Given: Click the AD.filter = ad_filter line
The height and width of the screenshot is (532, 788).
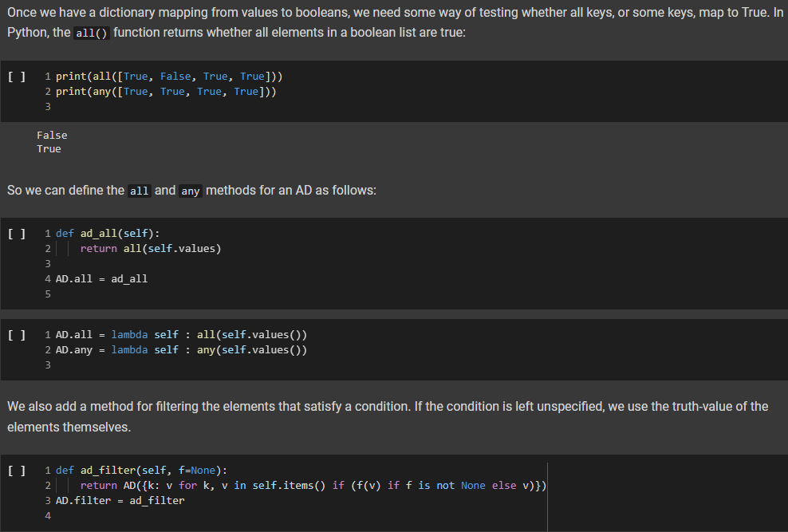Looking at the screenshot, I should [x=120, y=500].
